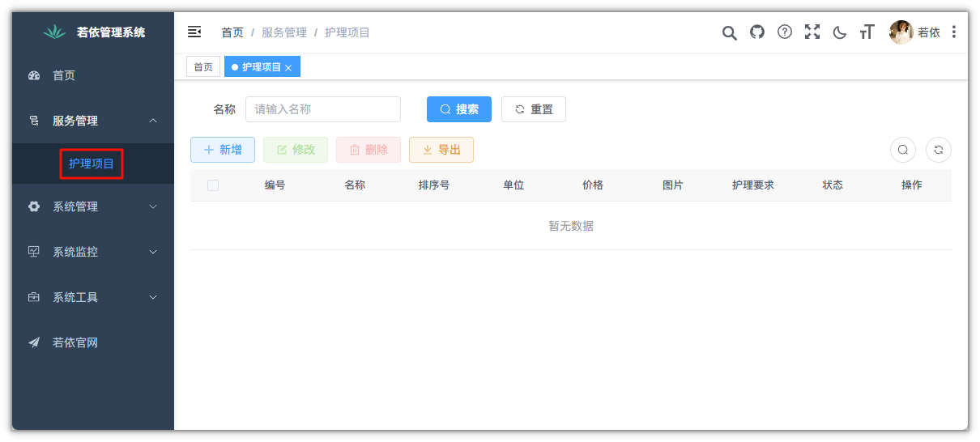Click the 若依管理系统 title text
980x442 pixels.
pyautogui.click(x=111, y=32)
